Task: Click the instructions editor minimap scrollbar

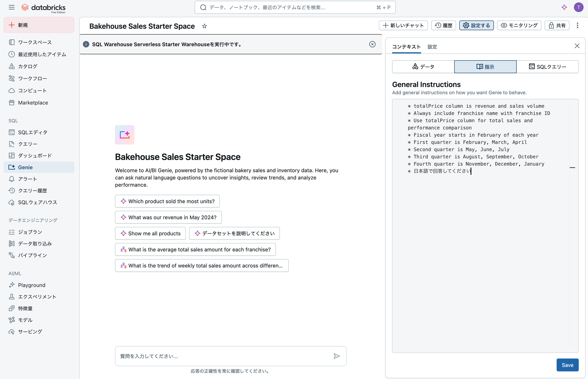Action: click(x=573, y=225)
